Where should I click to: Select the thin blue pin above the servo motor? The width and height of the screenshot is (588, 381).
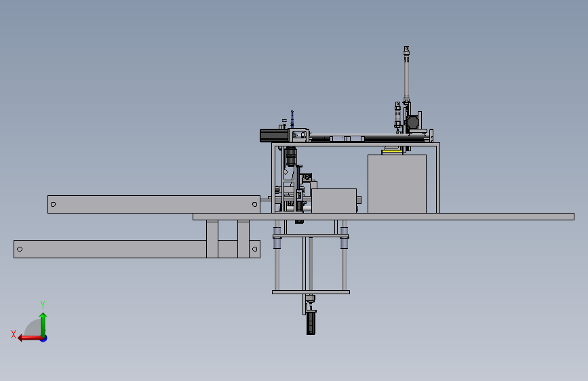[292, 119]
